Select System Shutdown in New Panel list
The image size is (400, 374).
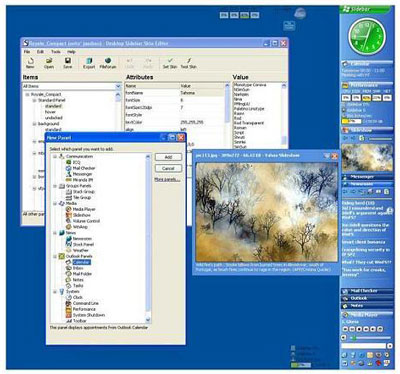coord(86,315)
